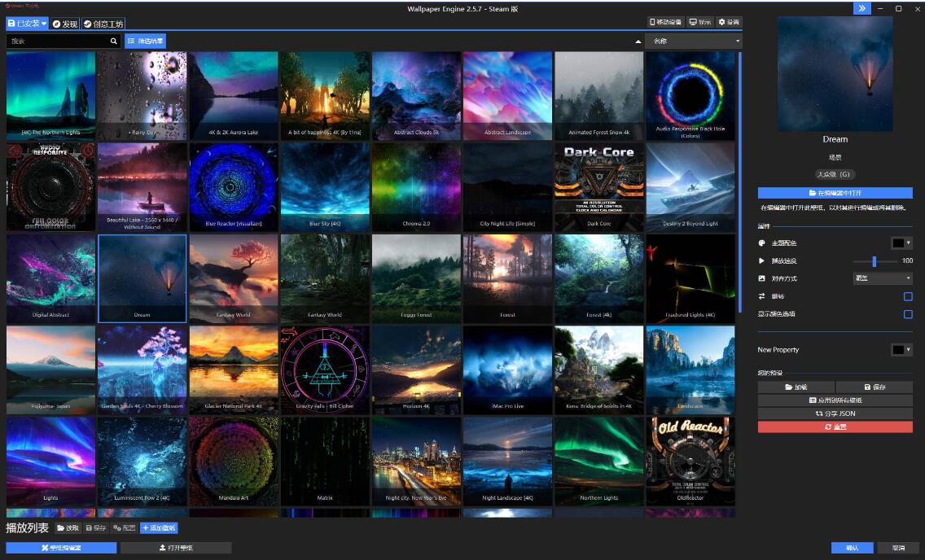925x560 pixels.
Task: Open the New Property color dropdown arrow
Action: click(x=909, y=349)
